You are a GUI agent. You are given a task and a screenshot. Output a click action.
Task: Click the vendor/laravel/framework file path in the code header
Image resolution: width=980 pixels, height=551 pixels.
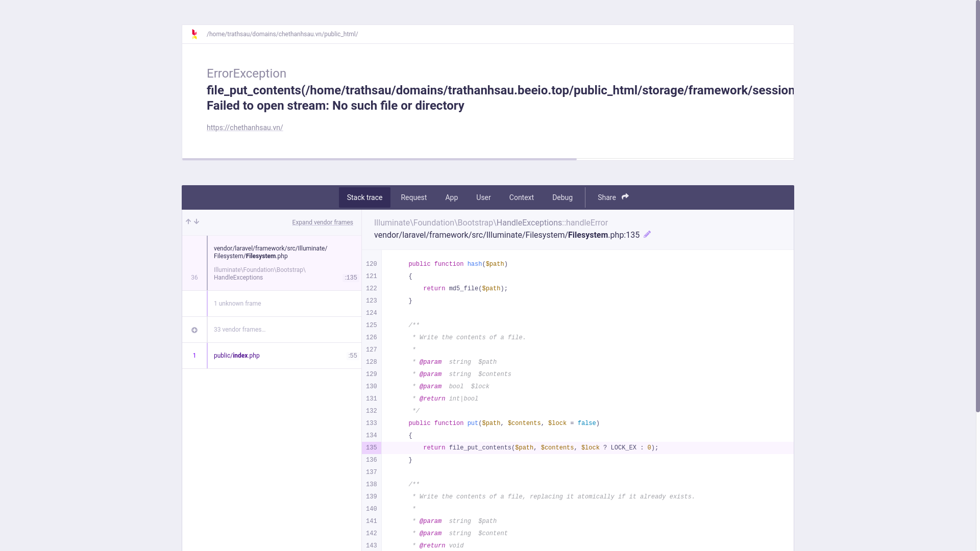tap(506, 235)
